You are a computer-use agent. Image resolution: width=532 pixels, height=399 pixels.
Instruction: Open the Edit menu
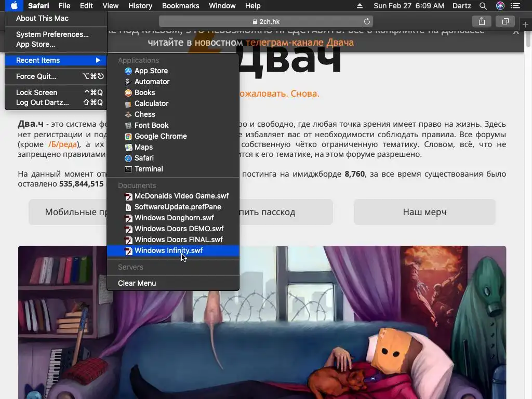[86, 6]
